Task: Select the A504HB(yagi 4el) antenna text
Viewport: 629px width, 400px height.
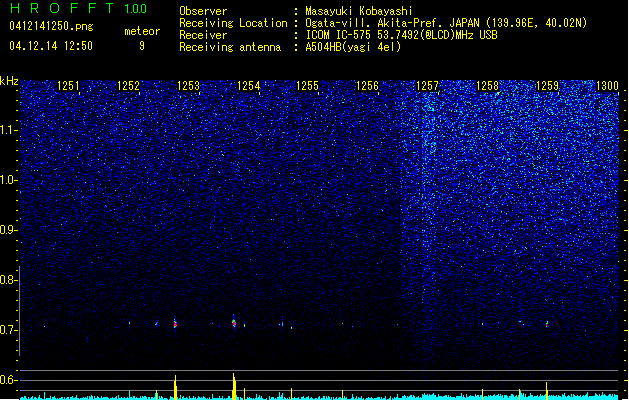Action: click(353, 47)
